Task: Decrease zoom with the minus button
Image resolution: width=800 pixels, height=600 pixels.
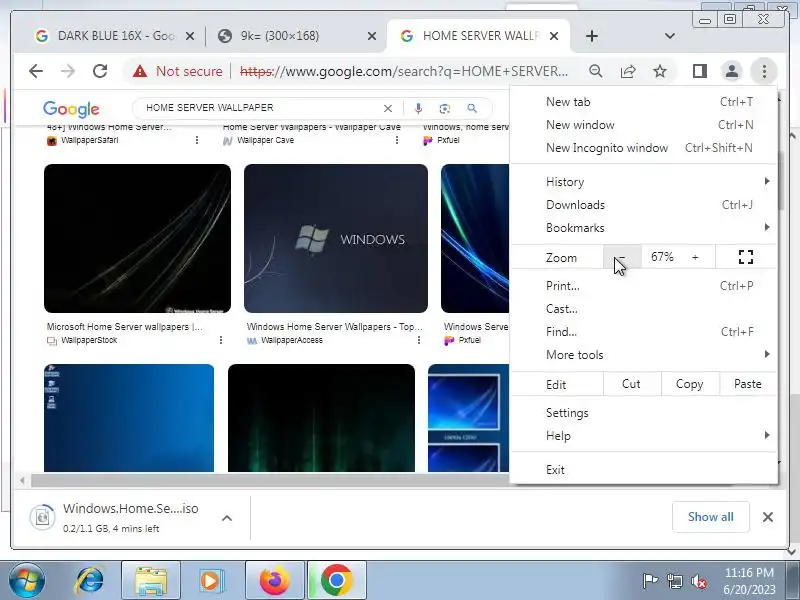Action: tap(622, 257)
